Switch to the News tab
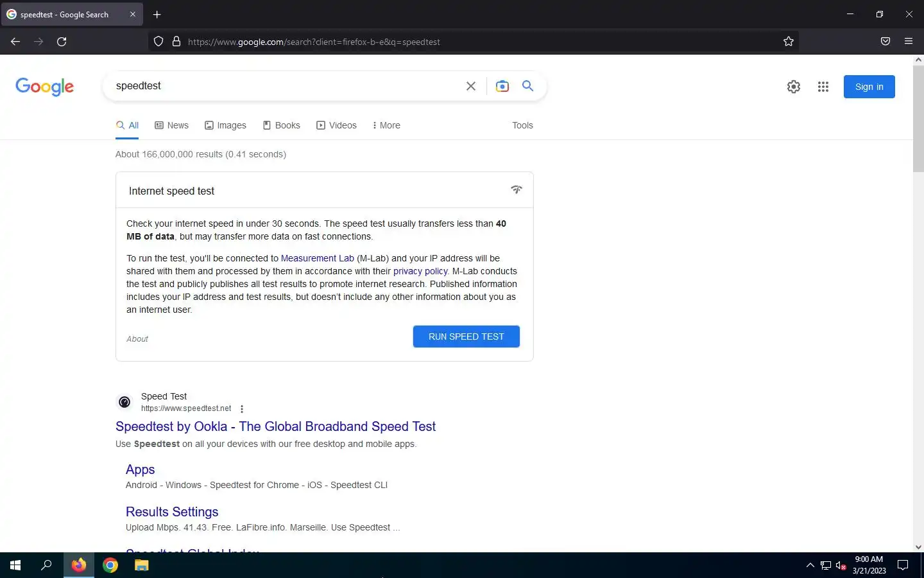 pyautogui.click(x=172, y=125)
